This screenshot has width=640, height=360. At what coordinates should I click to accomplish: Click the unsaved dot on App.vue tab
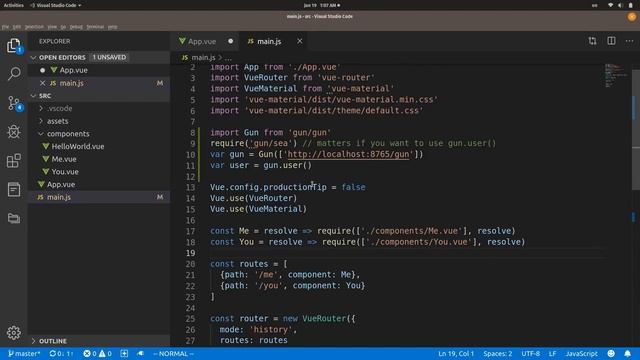pyautogui.click(x=231, y=41)
